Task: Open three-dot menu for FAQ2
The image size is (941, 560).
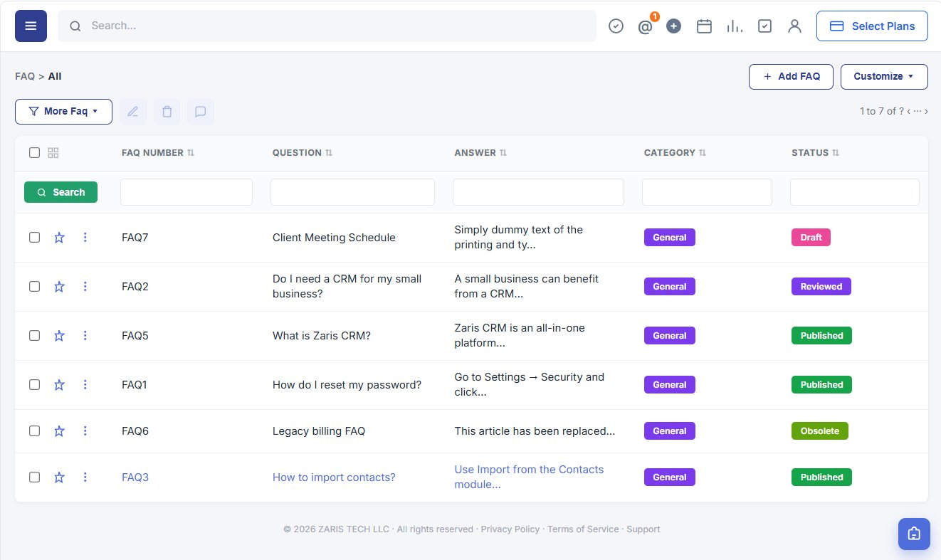Action: click(x=85, y=287)
